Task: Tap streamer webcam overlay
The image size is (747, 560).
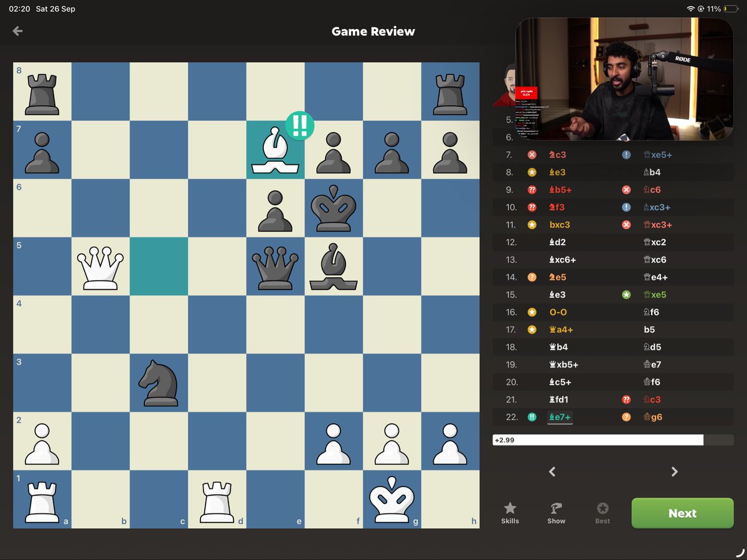Action: pos(624,79)
